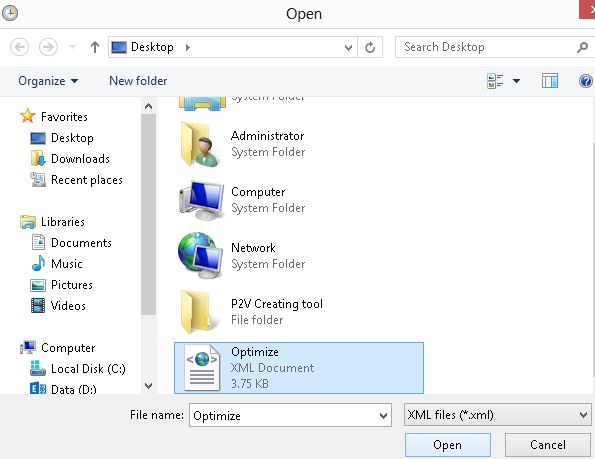Image resolution: width=595 pixels, height=459 pixels.
Task: Go up one folder level
Action: [x=95, y=47]
